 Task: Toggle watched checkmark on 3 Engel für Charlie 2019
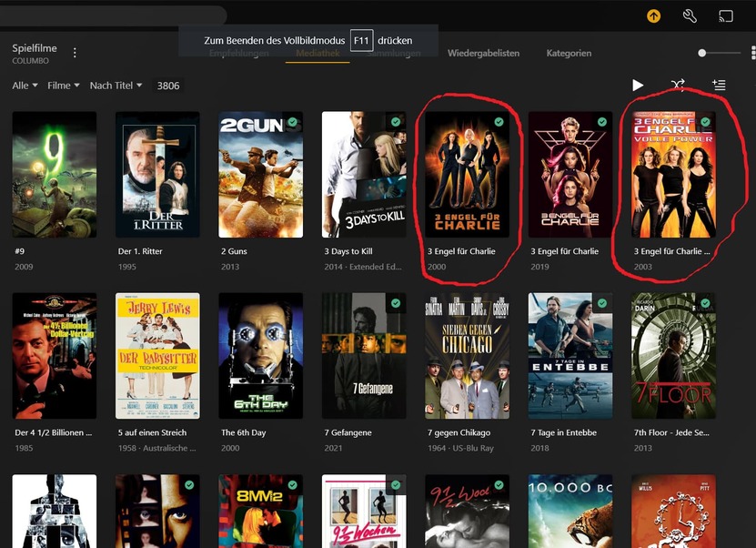tap(602, 122)
